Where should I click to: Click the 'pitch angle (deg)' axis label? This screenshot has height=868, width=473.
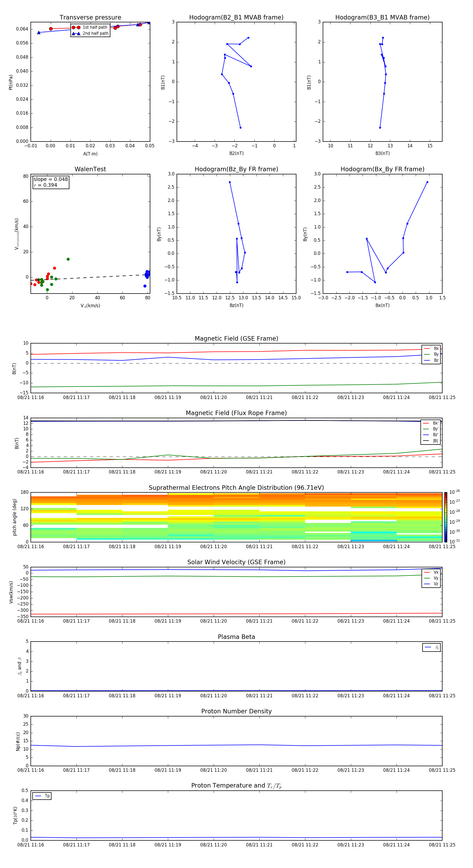14,517
